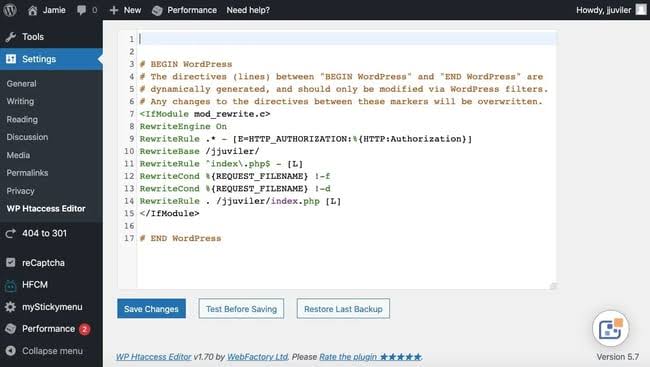Viewport: 650px width, 367px height.
Task: Open WP Htaccess Editor submenu item
Action: [x=46, y=209]
